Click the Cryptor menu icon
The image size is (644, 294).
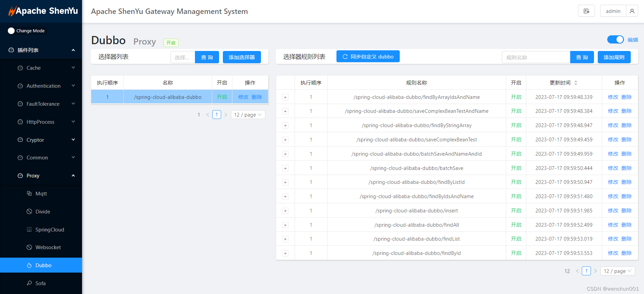tap(20, 140)
